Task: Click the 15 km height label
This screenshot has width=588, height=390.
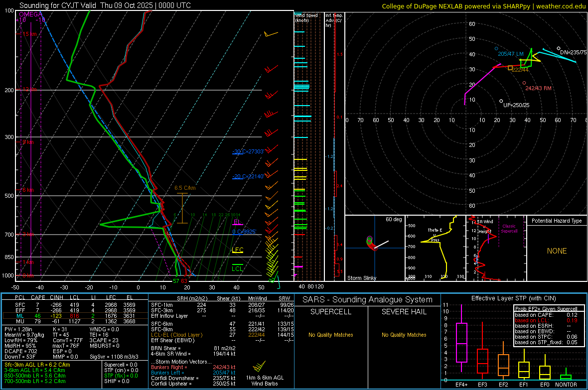Action: tap(29, 34)
